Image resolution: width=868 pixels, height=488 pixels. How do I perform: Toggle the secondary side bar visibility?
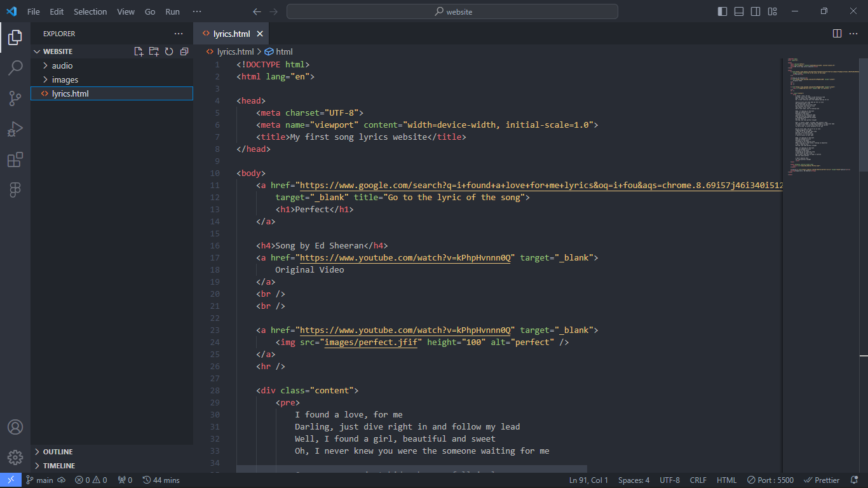(756, 11)
